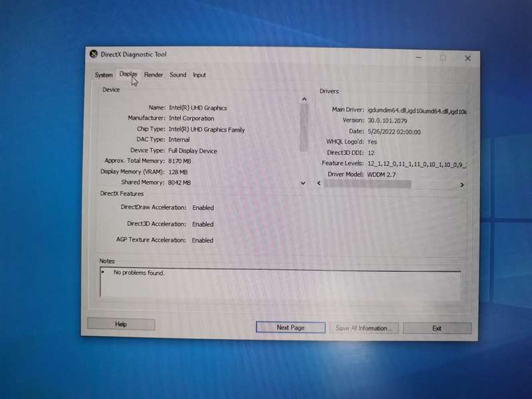Exit the diagnostic tool
The image size is (532, 399).
437,328
